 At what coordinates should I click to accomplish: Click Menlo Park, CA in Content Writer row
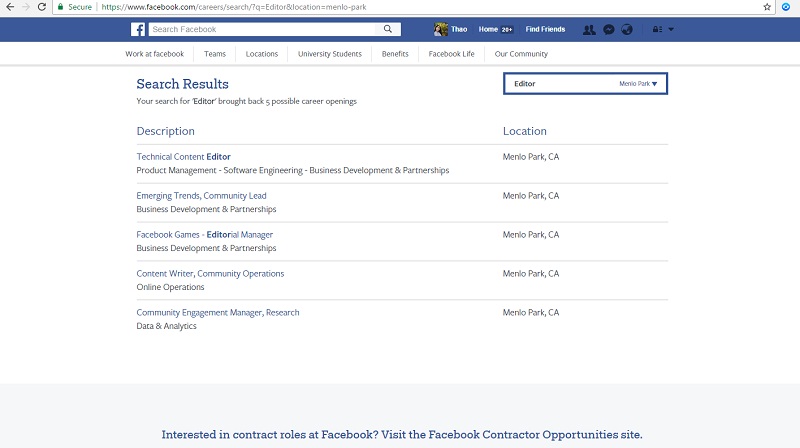531,273
